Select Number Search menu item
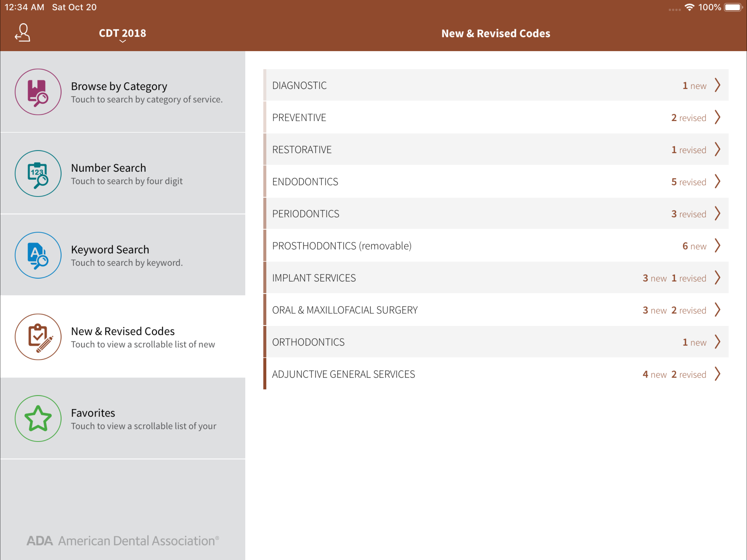Image resolution: width=747 pixels, height=560 pixels. pyautogui.click(x=122, y=174)
